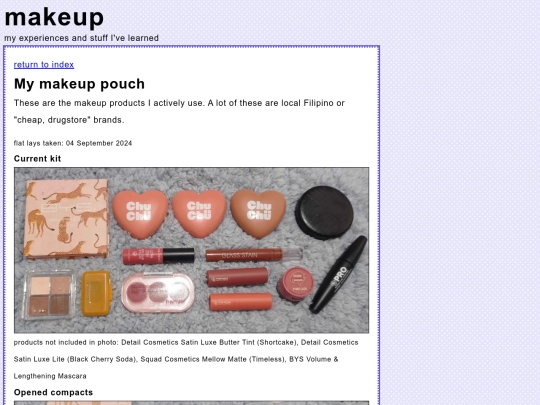Click the round black compact in photo
The image size is (540, 405).
(x=324, y=212)
